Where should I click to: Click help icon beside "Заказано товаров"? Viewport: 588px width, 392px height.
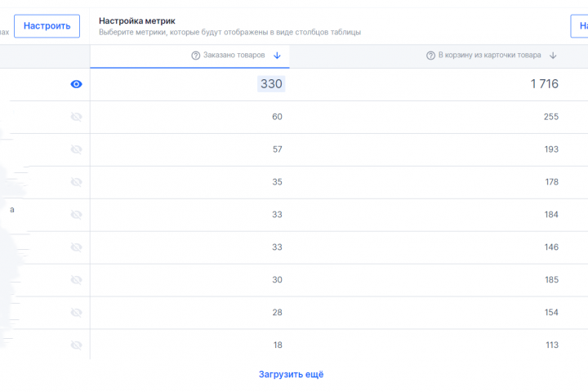tap(196, 56)
